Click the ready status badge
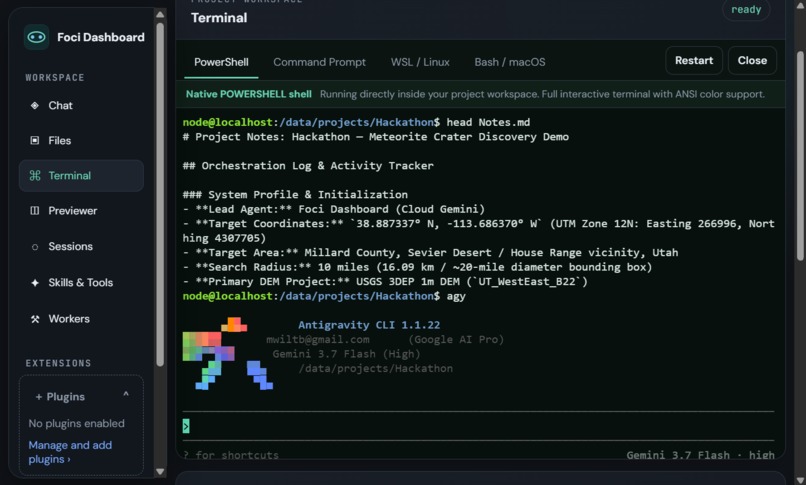The image size is (806, 485). coord(746,9)
